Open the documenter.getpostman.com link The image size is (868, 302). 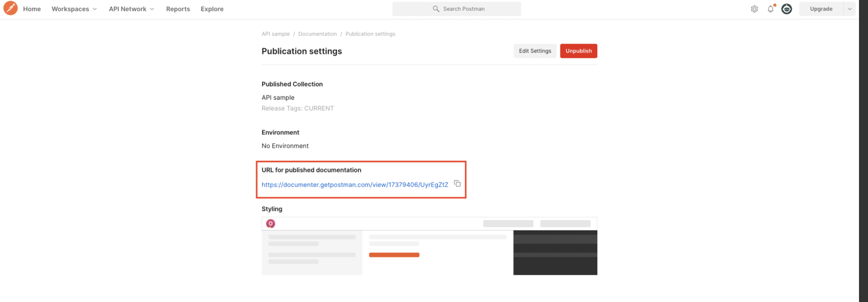(x=355, y=185)
